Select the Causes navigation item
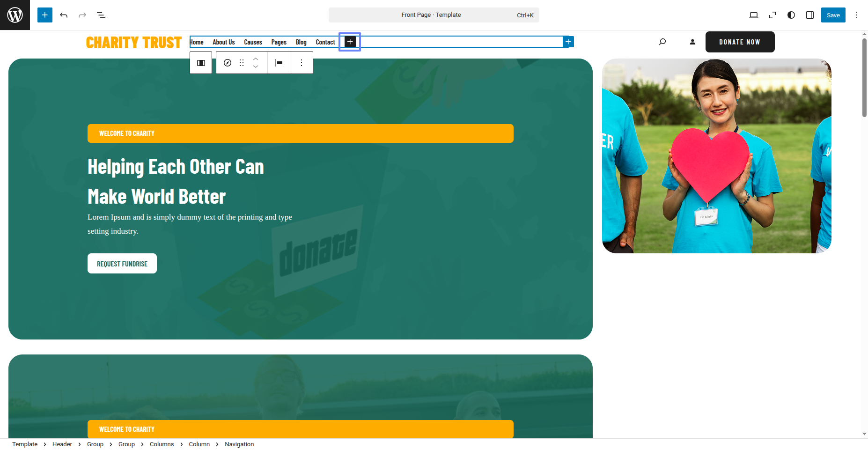The image size is (868, 450). 253,42
